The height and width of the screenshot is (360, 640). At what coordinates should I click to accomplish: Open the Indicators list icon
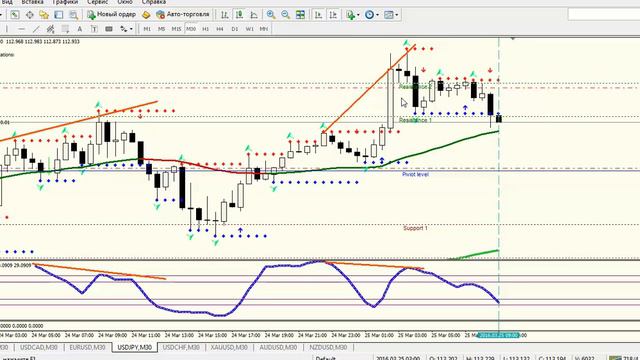click(350, 15)
